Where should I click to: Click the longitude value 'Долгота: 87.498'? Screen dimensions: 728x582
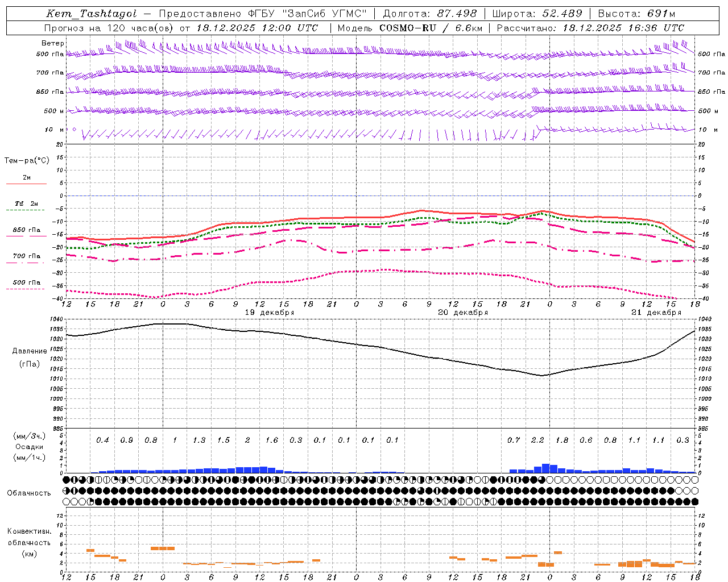pos(430,14)
